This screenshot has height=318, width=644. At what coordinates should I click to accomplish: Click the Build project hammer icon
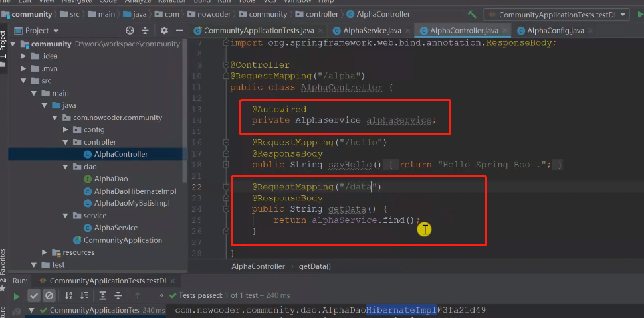(473, 15)
